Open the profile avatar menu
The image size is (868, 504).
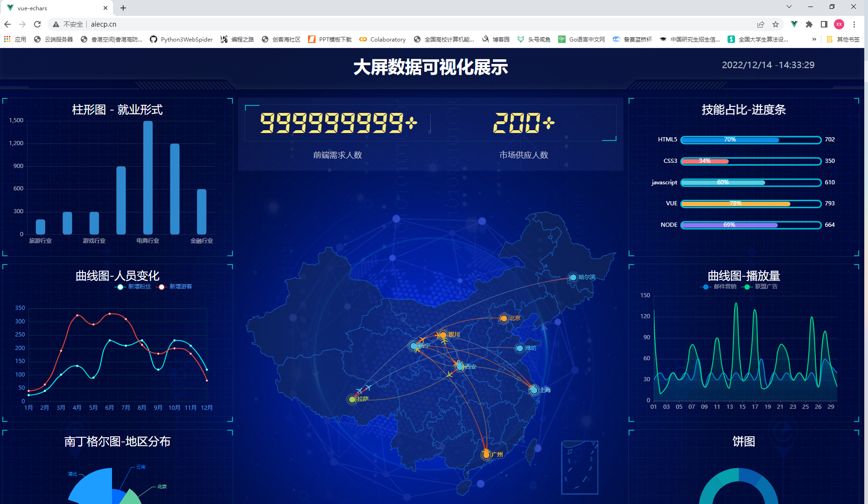839,24
